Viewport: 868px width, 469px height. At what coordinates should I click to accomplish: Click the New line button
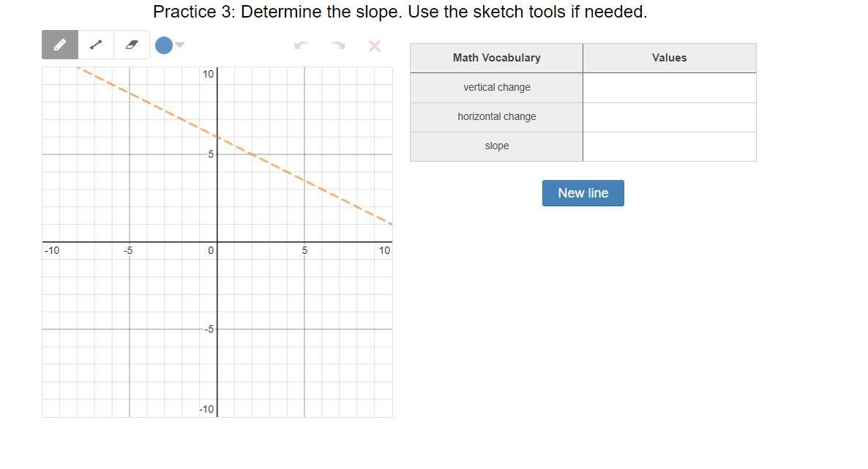[x=583, y=193]
